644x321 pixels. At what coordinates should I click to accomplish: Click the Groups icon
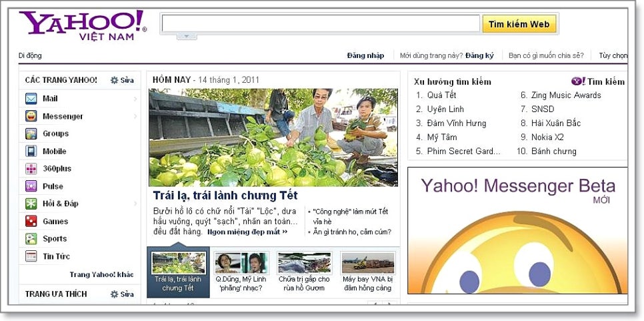click(x=31, y=133)
